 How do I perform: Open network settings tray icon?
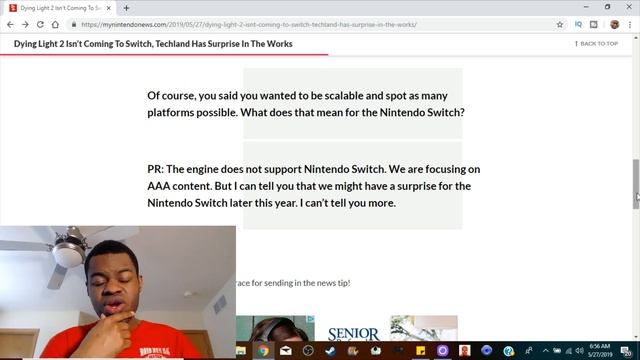(x=569, y=351)
